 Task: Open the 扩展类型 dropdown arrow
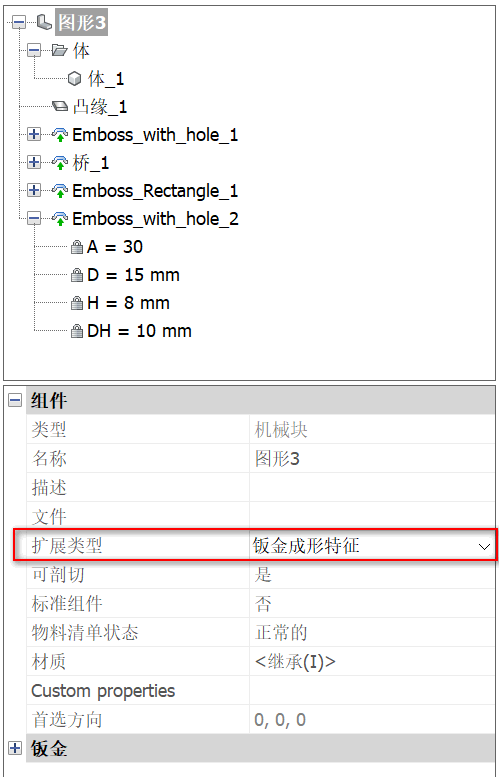(x=484, y=547)
